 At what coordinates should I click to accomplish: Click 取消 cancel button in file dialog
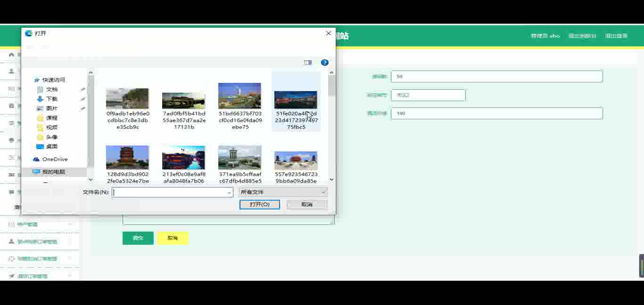[307, 204]
